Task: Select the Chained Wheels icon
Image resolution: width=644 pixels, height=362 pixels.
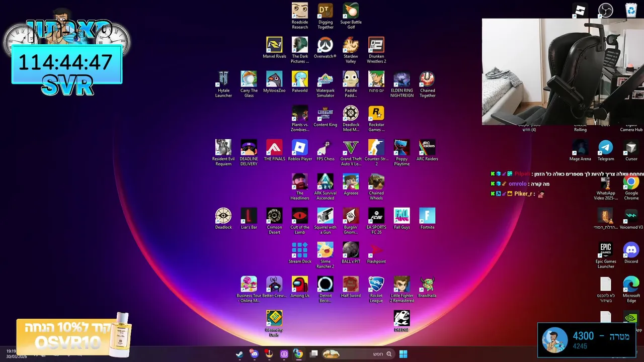Action: pos(376,182)
